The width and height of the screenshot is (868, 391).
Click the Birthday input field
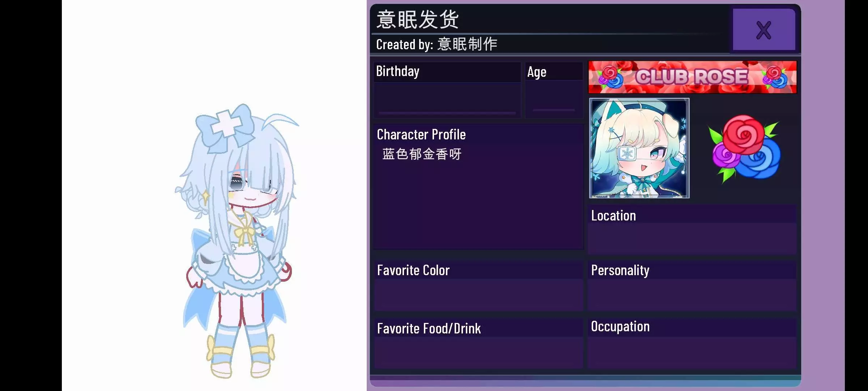click(447, 99)
